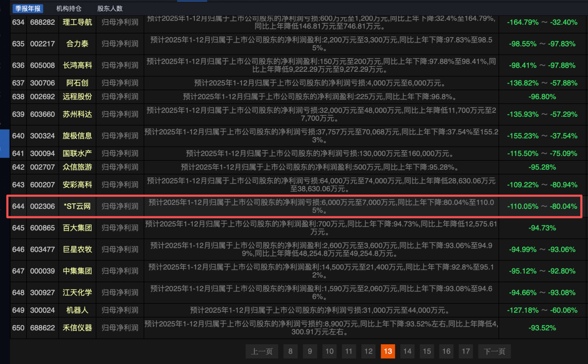
Task: Select change value -95.28%
Action: click(x=542, y=167)
